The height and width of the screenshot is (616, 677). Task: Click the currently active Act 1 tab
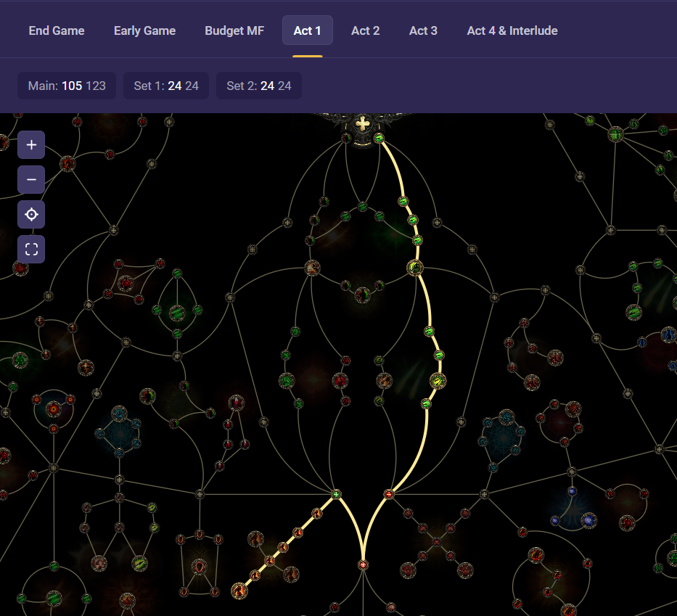pos(307,30)
